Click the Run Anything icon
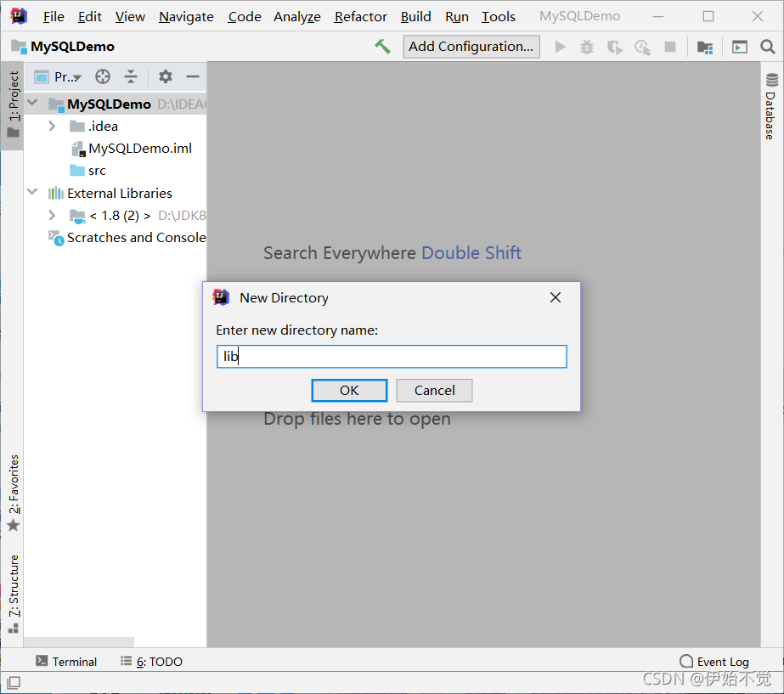784x694 pixels. tap(740, 47)
